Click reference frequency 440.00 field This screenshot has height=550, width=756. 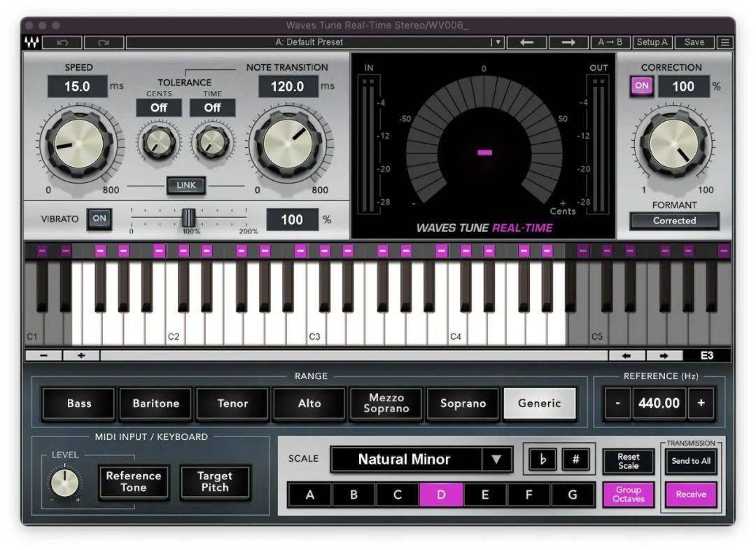tap(659, 403)
